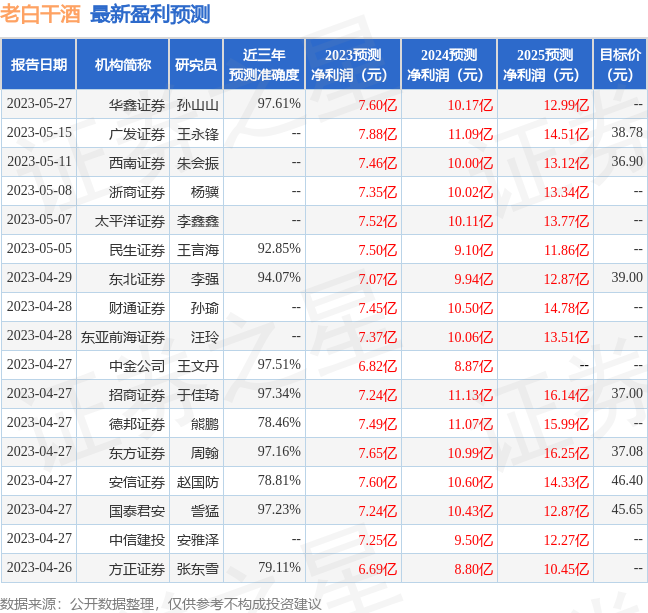Image resolution: width=648 pixels, height=613 pixels.
Task: Click researcher name 李鑫鑫
Action: tap(198, 221)
